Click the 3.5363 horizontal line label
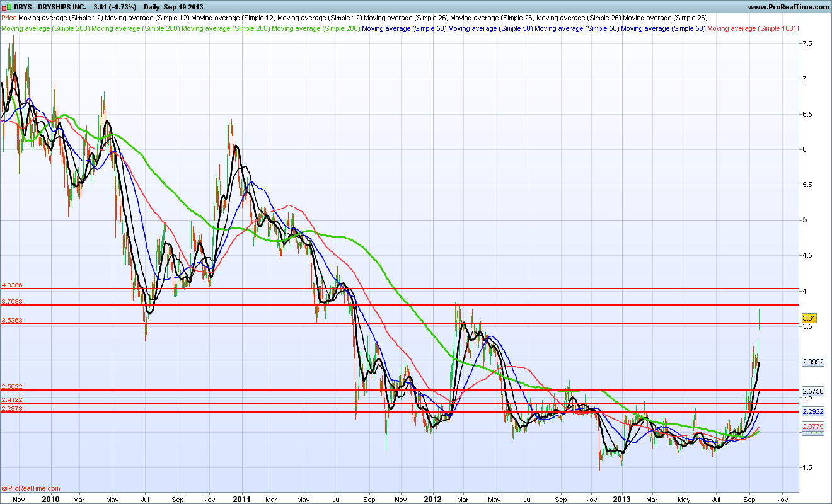 pyautogui.click(x=13, y=320)
